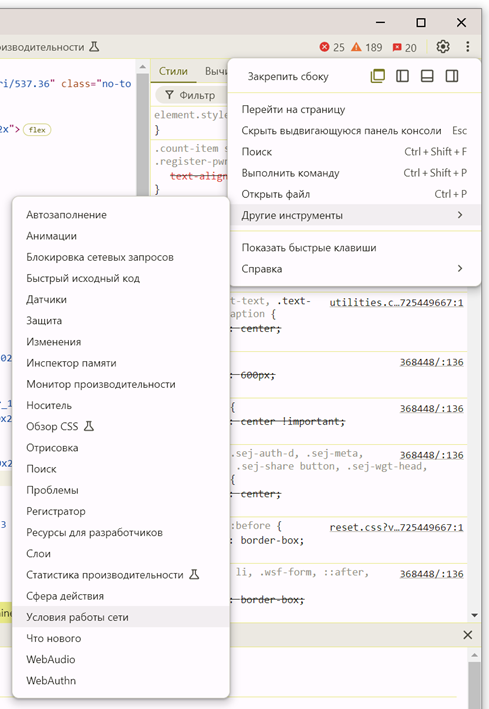Click console drawer scrollbar up arrow
The image size is (489, 709).
point(475,655)
